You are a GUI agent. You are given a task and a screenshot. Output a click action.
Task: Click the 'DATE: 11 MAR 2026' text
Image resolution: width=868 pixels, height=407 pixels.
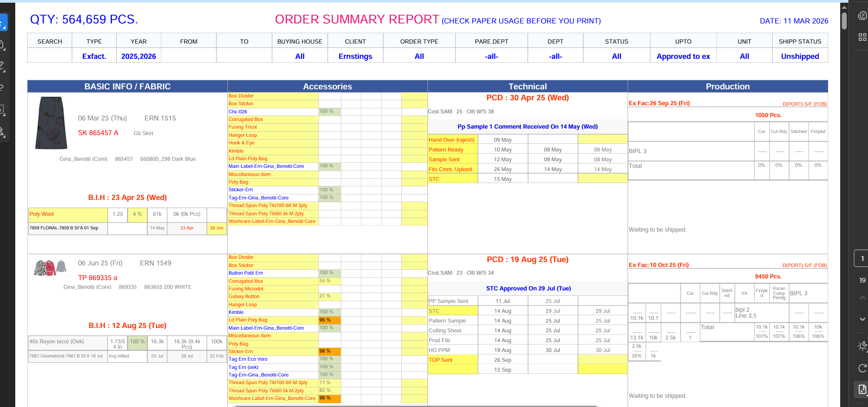[794, 21]
